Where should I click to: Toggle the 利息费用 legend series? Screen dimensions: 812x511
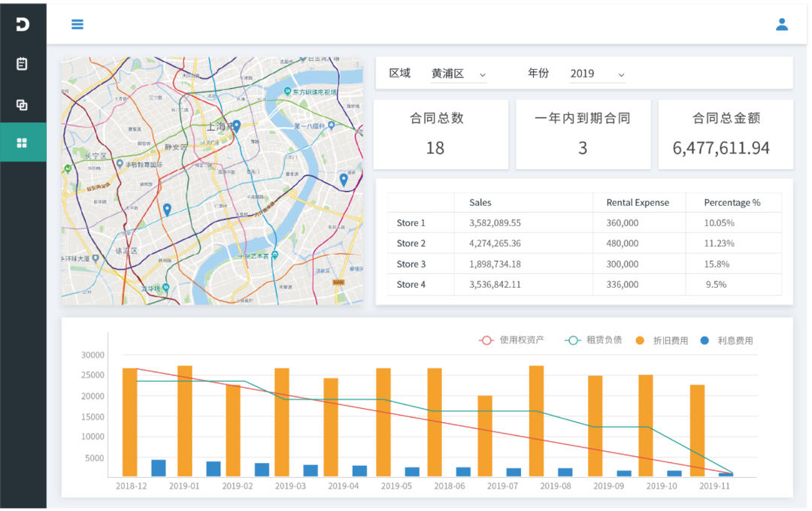tap(726, 340)
